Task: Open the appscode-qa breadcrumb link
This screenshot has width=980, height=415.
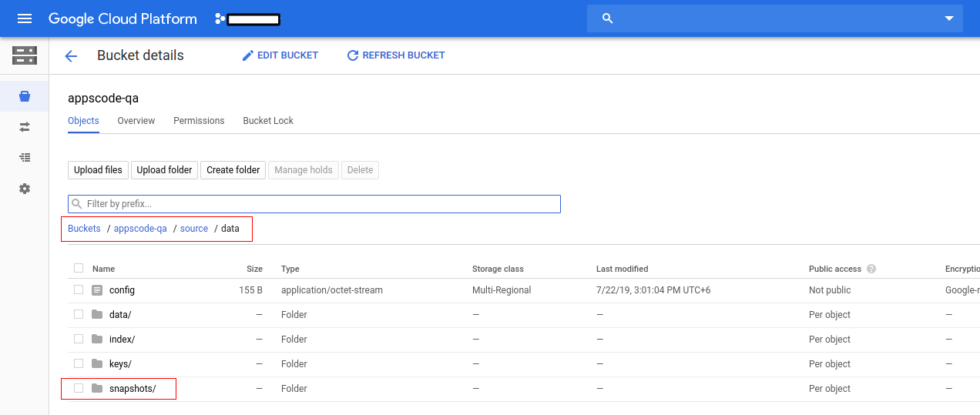Action: click(x=140, y=229)
